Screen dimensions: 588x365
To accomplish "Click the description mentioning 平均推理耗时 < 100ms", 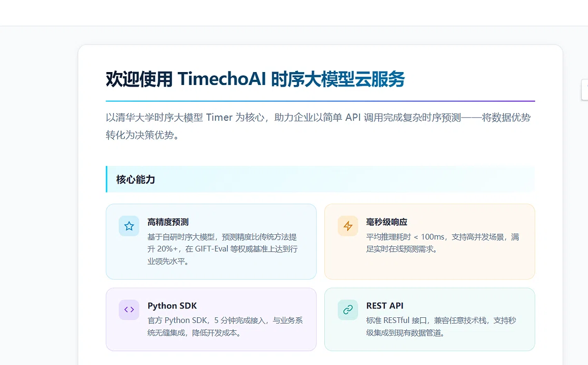I will 442,243.
